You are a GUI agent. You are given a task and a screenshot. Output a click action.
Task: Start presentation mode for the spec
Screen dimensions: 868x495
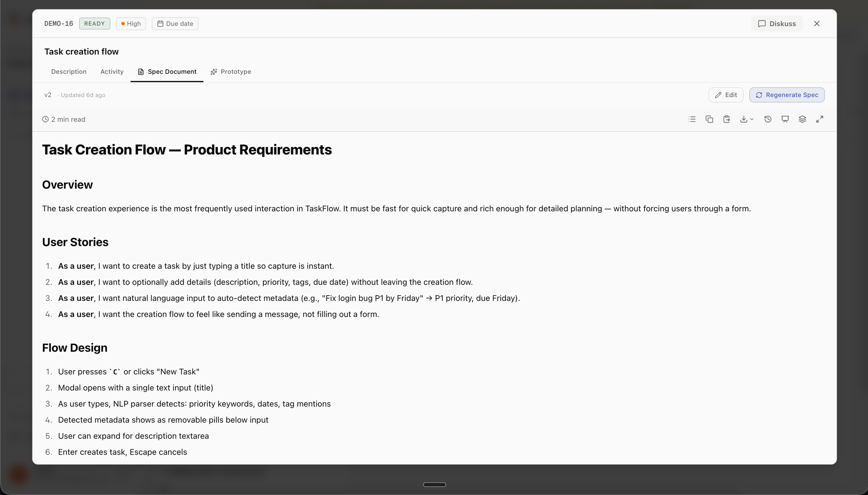tap(785, 119)
